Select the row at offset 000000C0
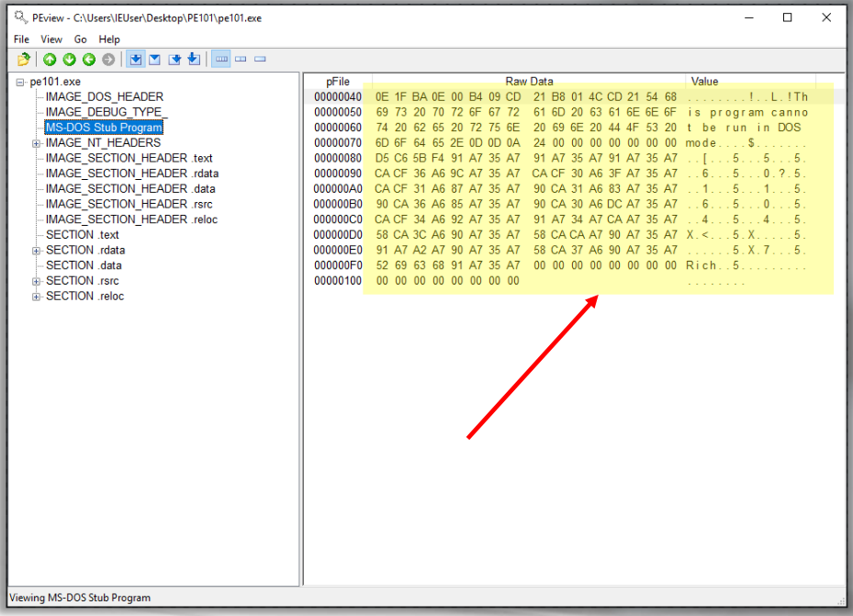The width and height of the screenshot is (853, 616). (574, 219)
